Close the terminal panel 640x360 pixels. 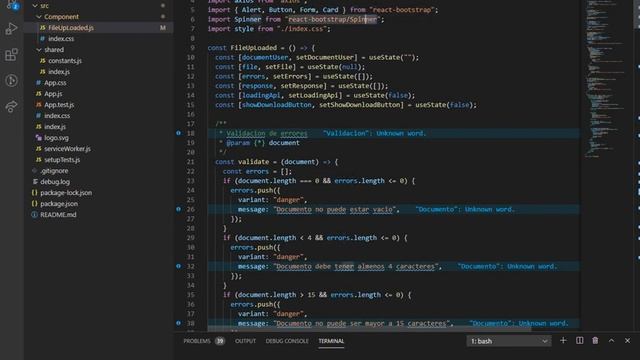pyautogui.click(x=627, y=341)
